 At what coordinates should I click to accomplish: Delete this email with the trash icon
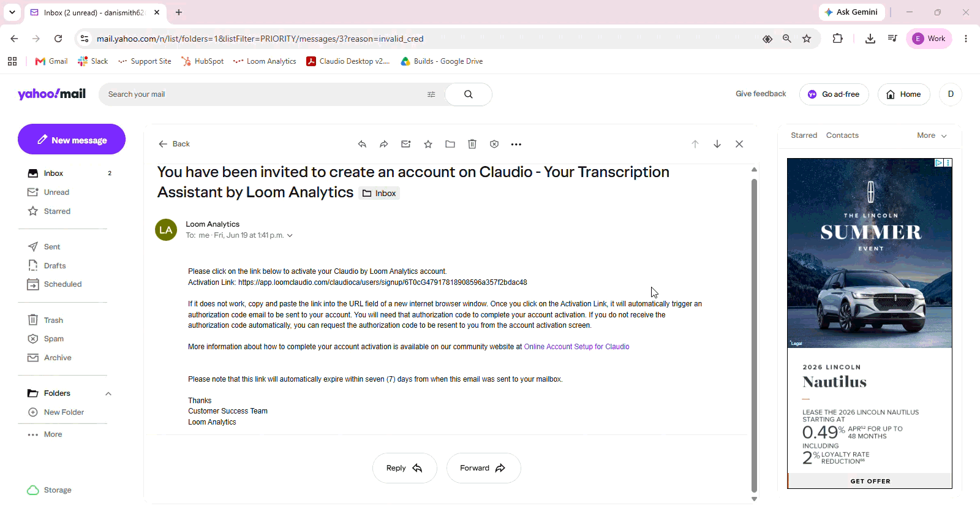[x=472, y=144]
